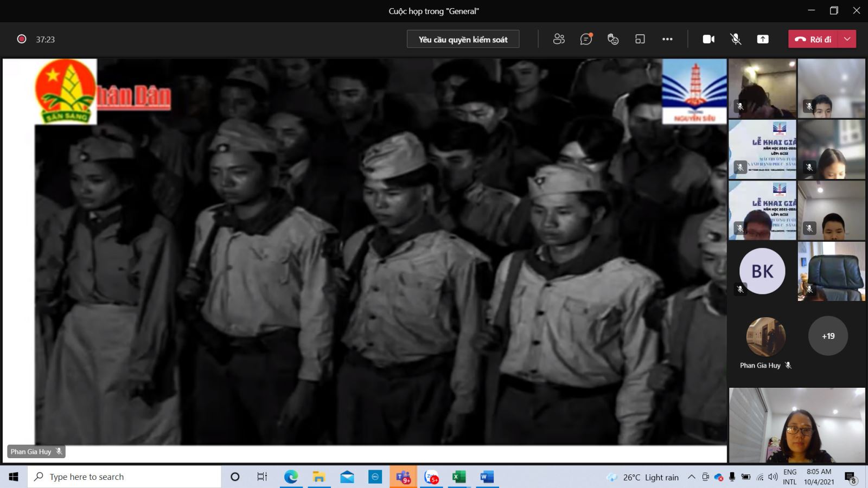Screen dimensions: 868x488
Task: Select the BK participant avatar
Action: [762, 271]
